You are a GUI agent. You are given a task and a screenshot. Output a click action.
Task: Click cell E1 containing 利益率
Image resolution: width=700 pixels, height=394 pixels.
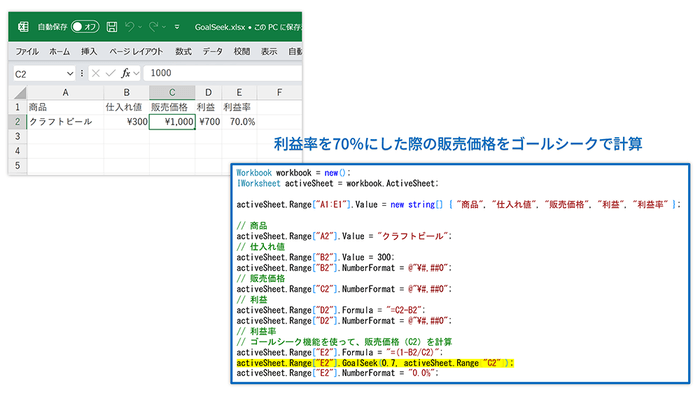239,107
